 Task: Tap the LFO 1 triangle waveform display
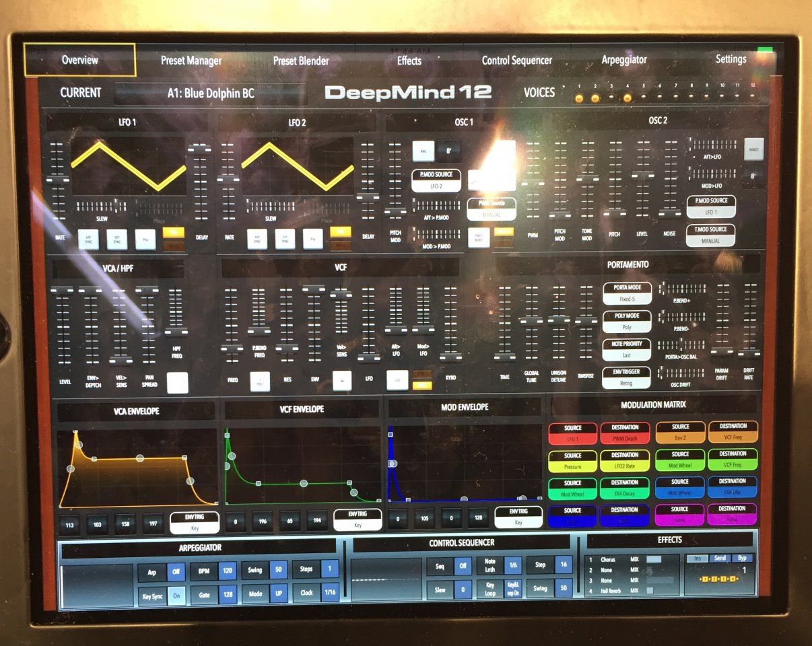pyautogui.click(x=129, y=166)
